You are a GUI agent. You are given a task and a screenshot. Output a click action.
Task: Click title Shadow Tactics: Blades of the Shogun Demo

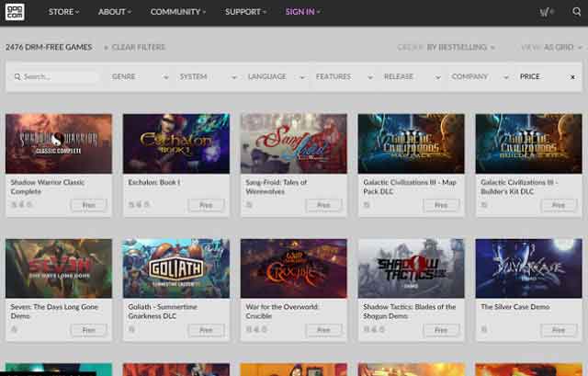click(x=410, y=312)
